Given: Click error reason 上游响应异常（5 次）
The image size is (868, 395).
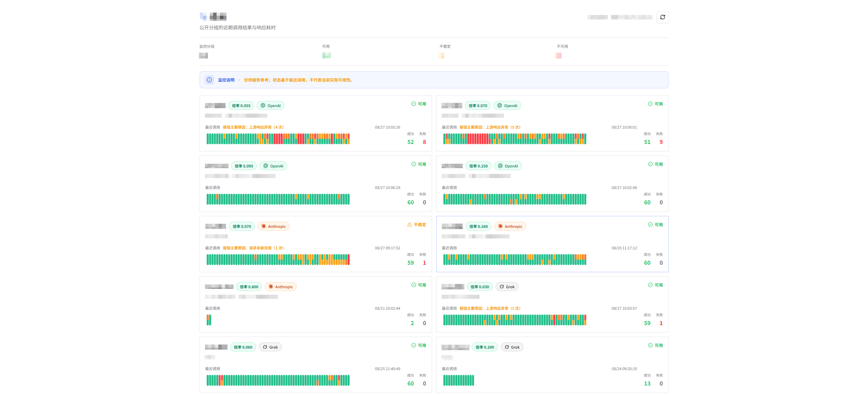Looking at the screenshot, I should (x=503, y=127).
